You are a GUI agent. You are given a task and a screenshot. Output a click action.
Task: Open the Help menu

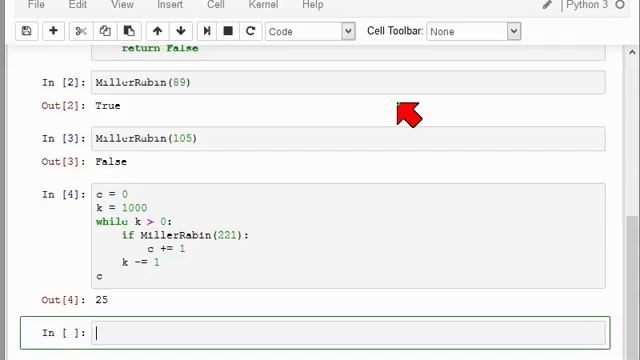pyautogui.click(x=313, y=5)
